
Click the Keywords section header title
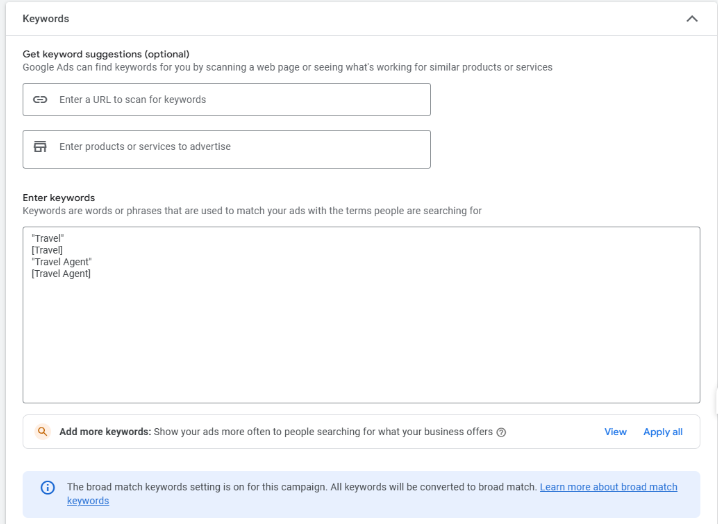coord(46,19)
